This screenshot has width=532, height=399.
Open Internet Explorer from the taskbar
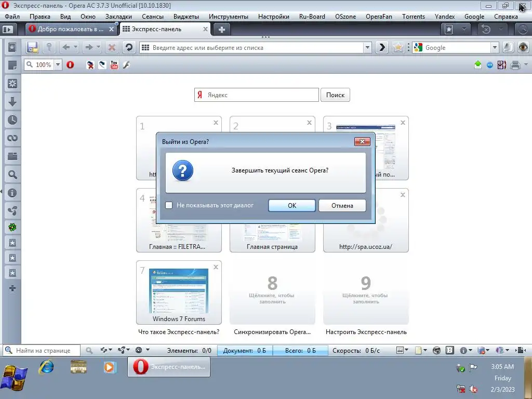46,367
